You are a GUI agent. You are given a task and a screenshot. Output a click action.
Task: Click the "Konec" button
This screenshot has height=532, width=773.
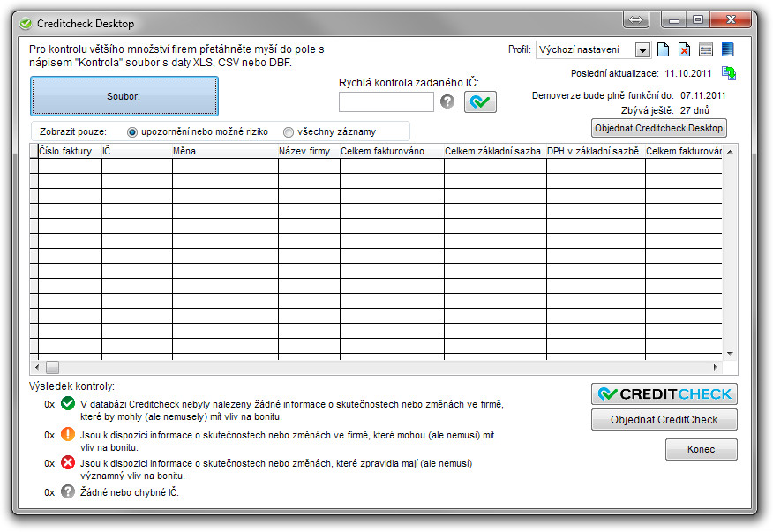pos(701,449)
